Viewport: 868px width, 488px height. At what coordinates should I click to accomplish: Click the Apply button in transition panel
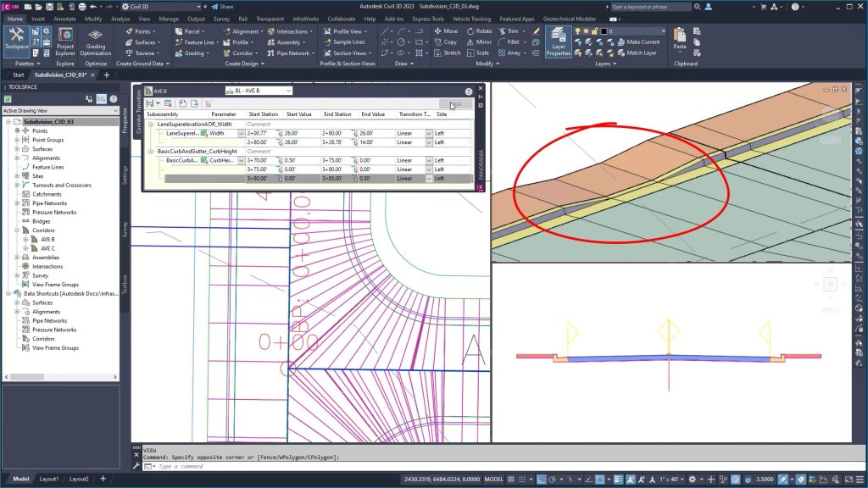coord(455,104)
